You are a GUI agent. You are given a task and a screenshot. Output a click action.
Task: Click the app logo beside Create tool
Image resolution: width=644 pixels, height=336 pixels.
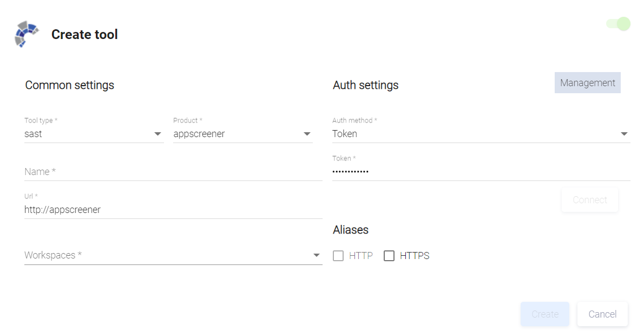tap(27, 34)
